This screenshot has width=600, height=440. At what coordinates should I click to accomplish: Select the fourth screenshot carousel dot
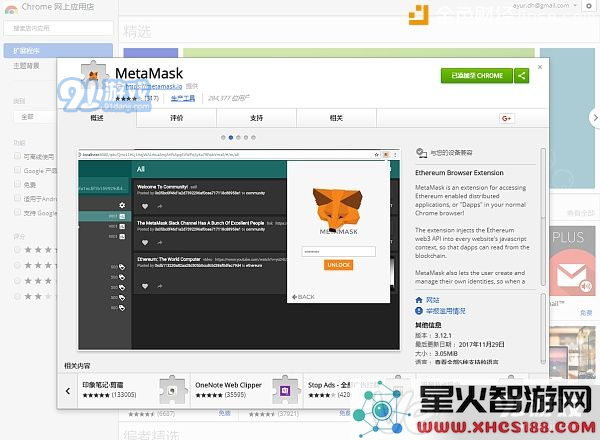coord(246,137)
